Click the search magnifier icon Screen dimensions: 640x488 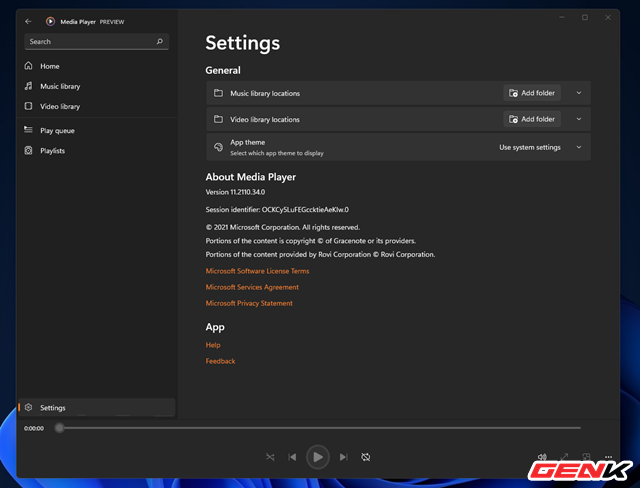(160, 41)
